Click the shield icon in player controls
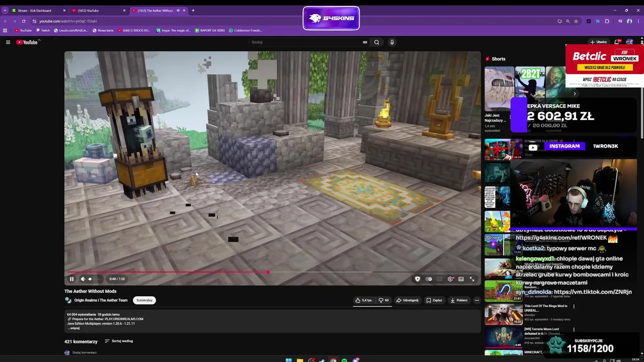This screenshot has height=362, width=644. point(417,279)
